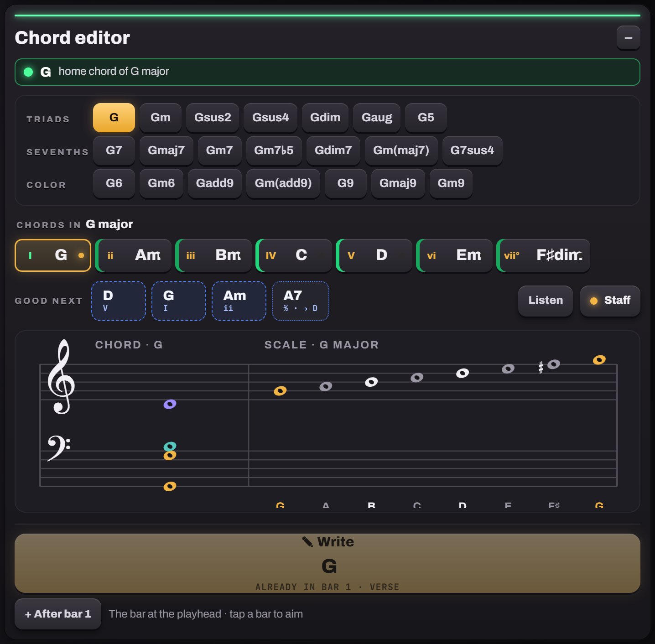Select the active G triad chip
The height and width of the screenshot is (644, 655).
click(x=114, y=118)
